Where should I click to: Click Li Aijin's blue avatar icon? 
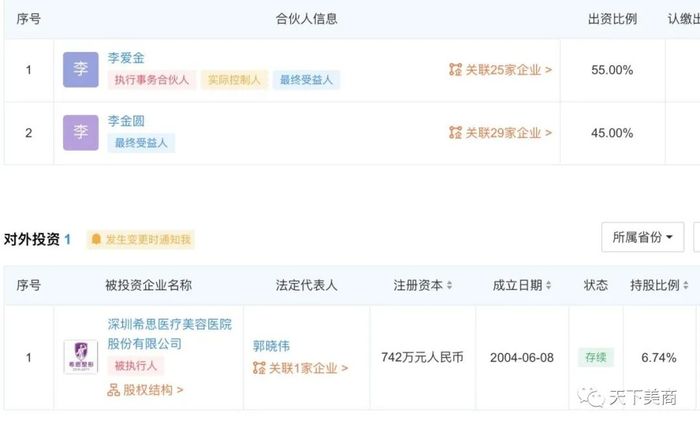point(80,69)
